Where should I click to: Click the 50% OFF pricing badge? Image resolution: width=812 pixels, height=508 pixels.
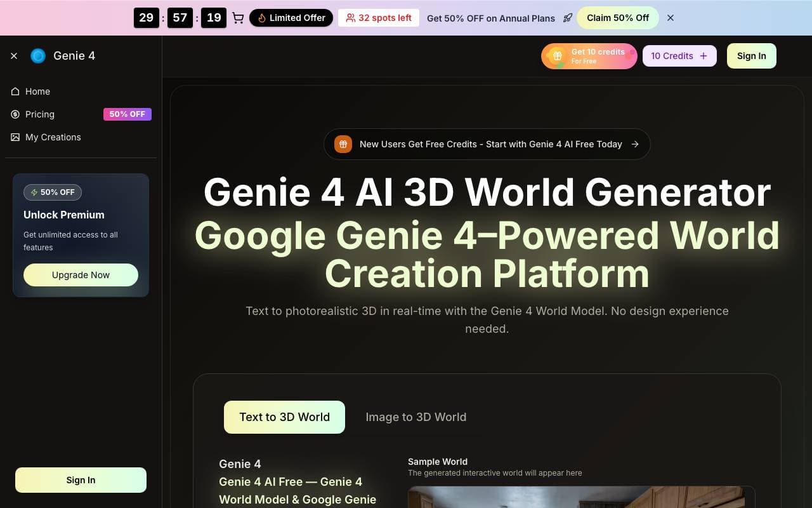click(128, 114)
